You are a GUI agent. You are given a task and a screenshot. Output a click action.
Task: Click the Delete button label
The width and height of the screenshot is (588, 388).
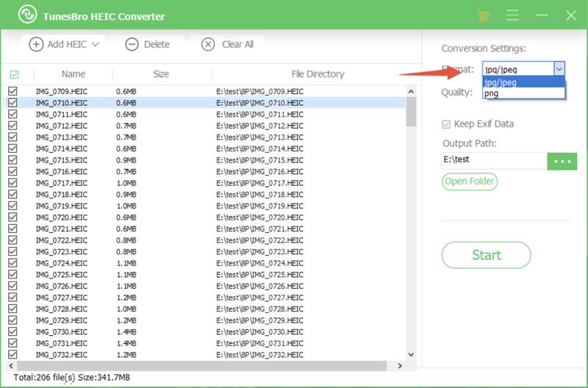(157, 44)
